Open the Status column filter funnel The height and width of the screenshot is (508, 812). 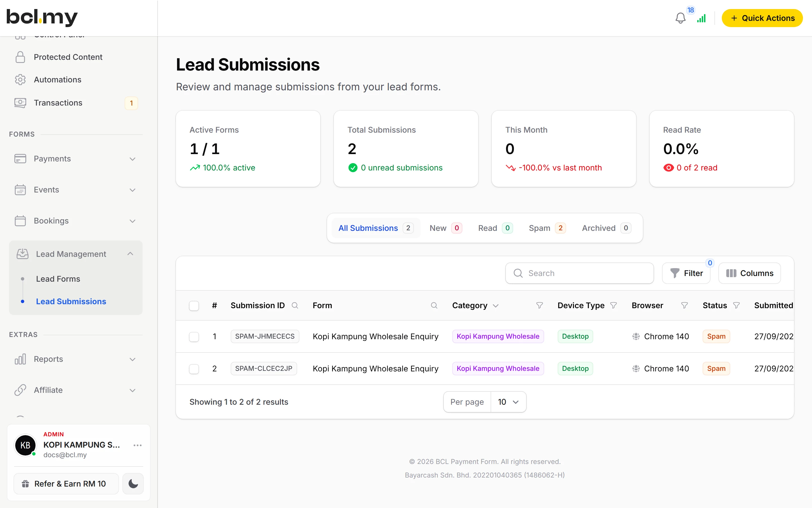coord(736,305)
